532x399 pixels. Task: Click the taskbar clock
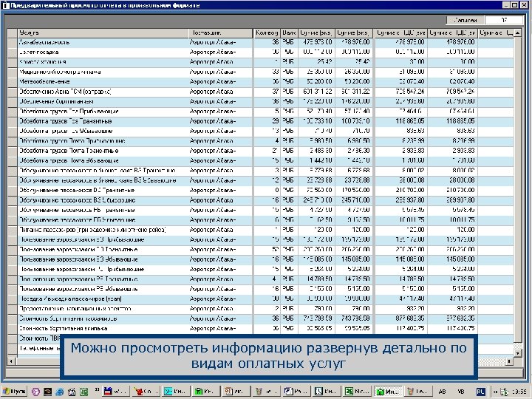tap(521, 392)
